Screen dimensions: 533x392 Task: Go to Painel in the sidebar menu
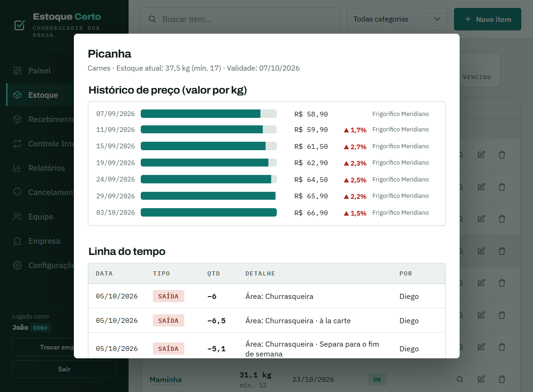[39, 71]
